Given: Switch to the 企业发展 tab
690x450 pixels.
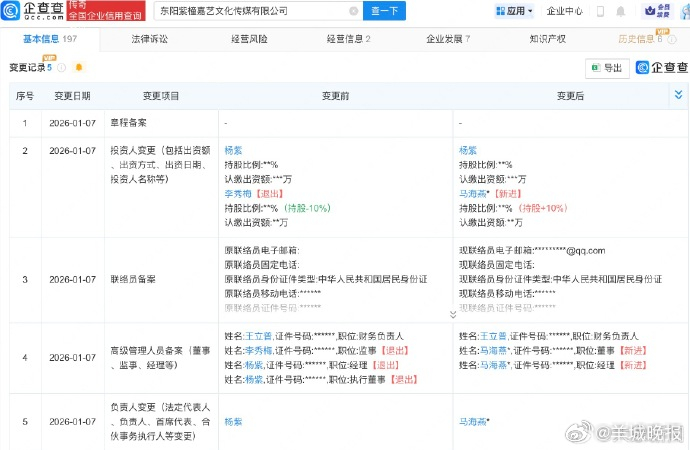Looking at the screenshot, I should 448,39.
